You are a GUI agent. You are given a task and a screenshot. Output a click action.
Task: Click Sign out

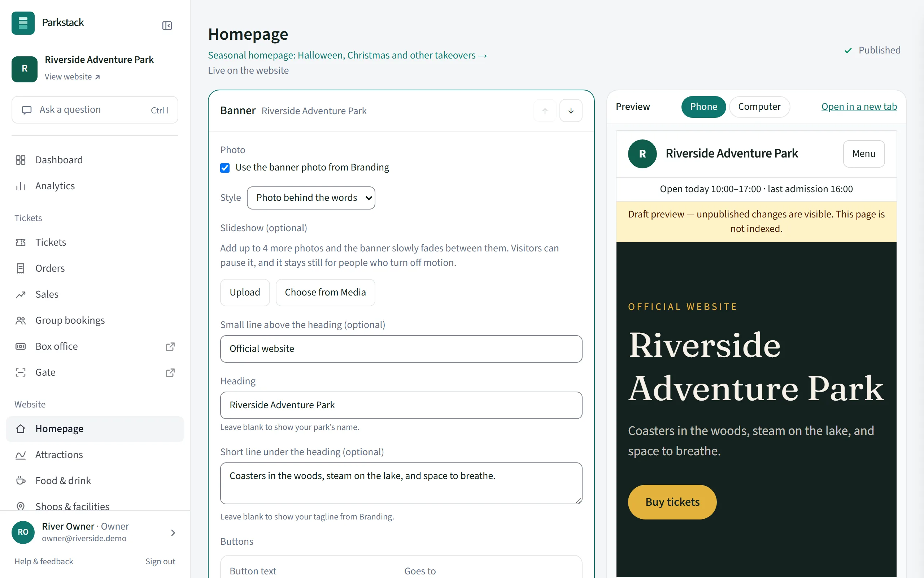[160, 561]
